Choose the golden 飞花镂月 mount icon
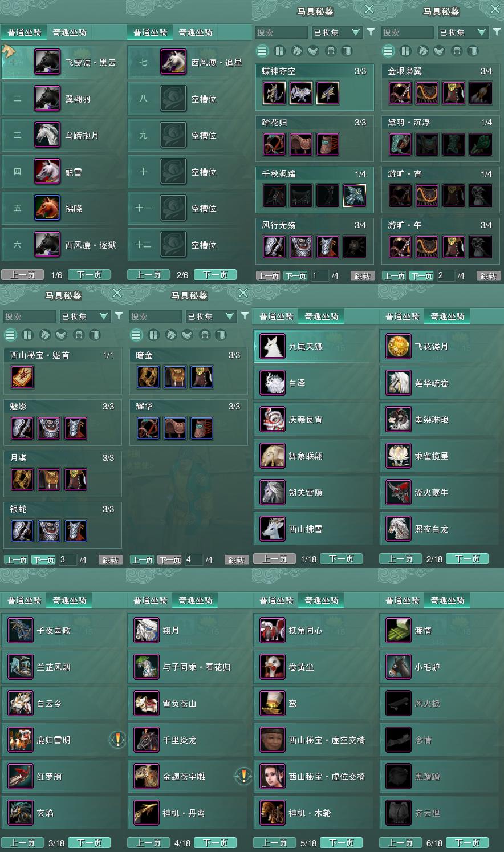Image resolution: width=504 pixels, height=852 pixels. pos(399,346)
